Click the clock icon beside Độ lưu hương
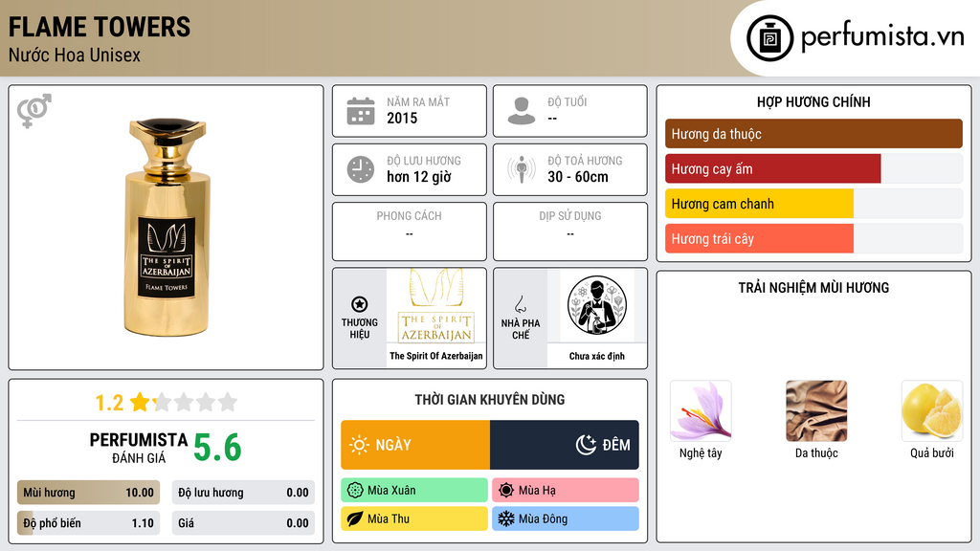The image size is (980, 551). tap(361, 169)
